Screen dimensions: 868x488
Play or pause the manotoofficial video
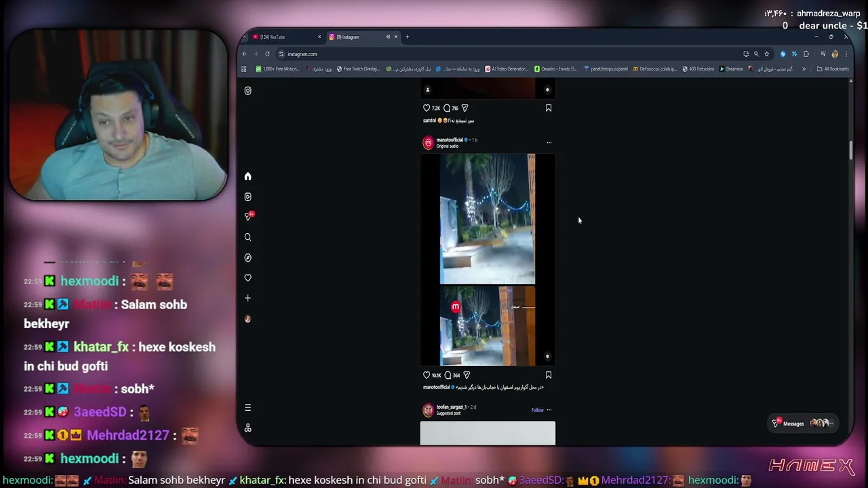(x=488, y=260)
